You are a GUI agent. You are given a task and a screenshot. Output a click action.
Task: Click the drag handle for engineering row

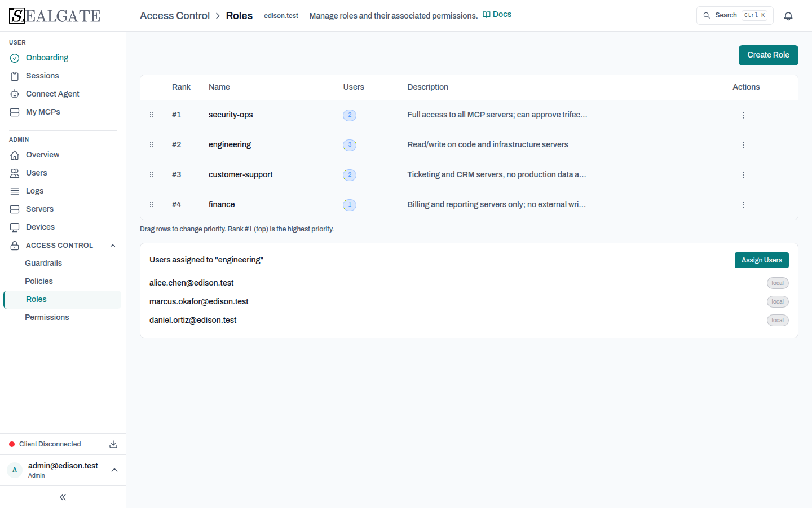152,144
